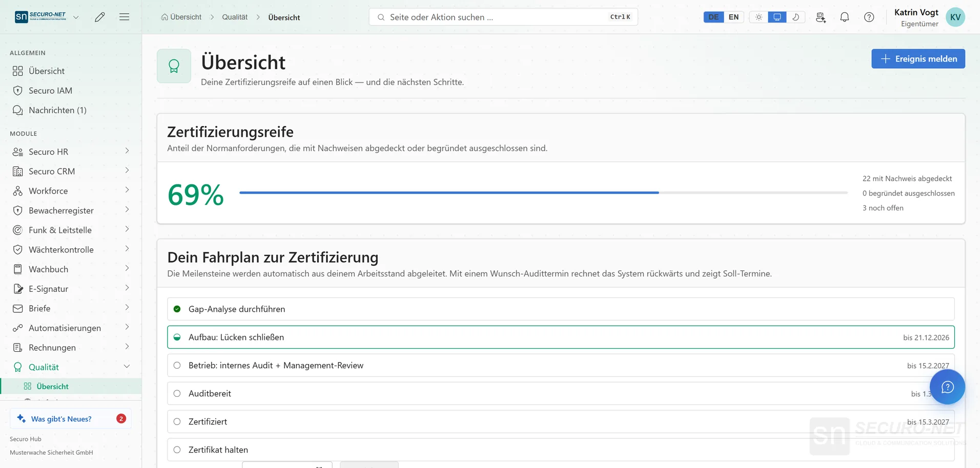Image resolution: width=980 pixels, height=468 pixels.
Task: Click the Securo-Net logo
Action: tap(40, 17)
